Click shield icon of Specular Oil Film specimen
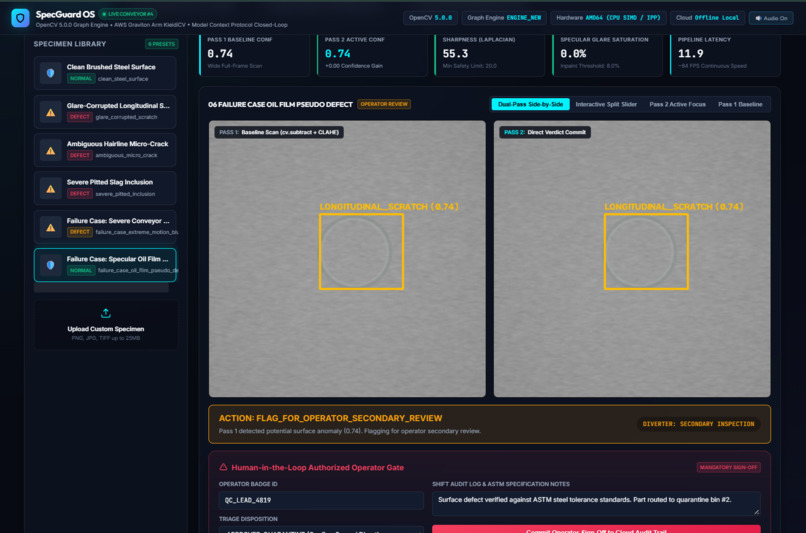The height and width of the screenshot is (533, 806). [x=50, y=265]
